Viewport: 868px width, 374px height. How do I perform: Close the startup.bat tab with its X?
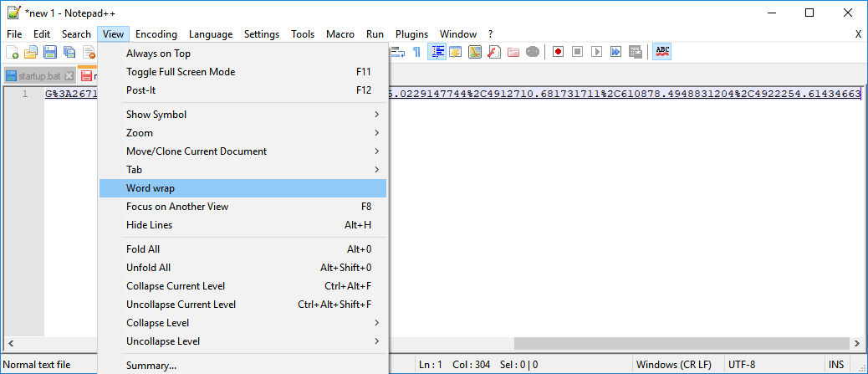point(69,76)
